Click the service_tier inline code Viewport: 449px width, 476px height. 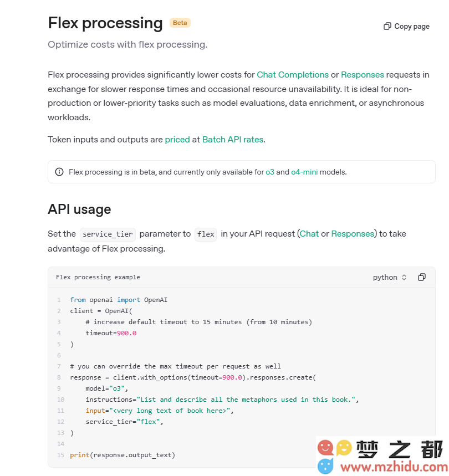click(108, 234)
